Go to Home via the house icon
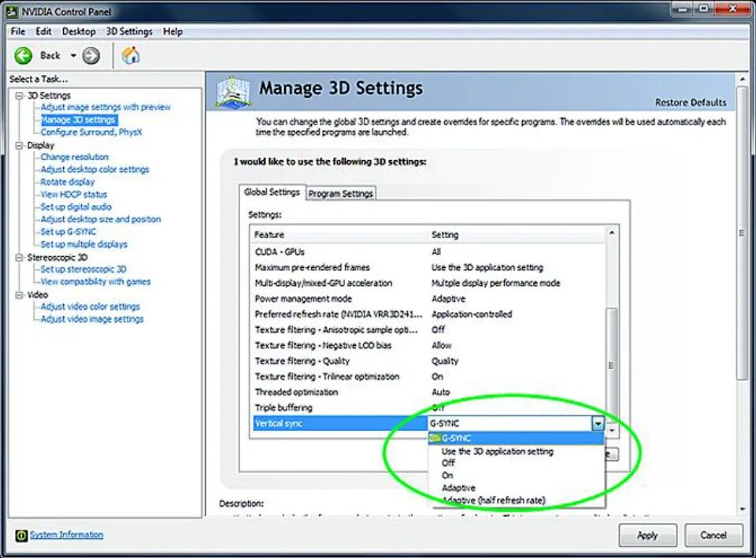The width and height of the screenshot is (756, 558). [130, 55]
